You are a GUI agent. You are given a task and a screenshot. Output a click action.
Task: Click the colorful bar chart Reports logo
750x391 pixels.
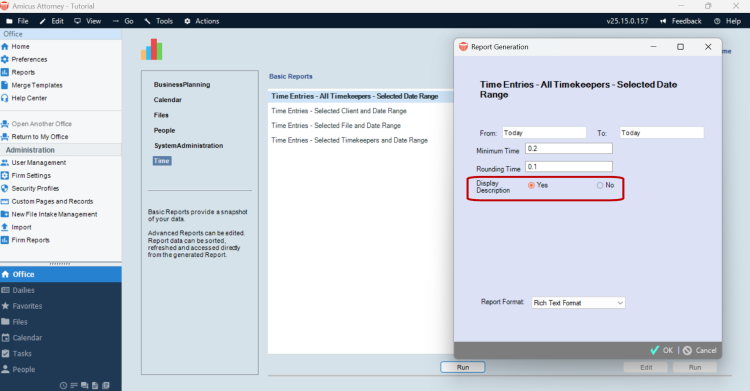click(152, 49)
